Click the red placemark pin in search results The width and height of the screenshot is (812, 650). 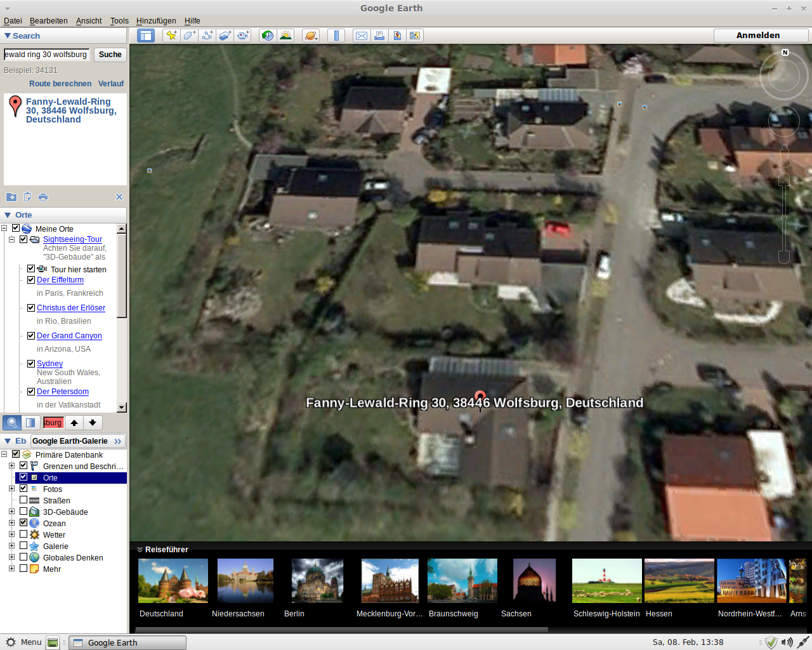[15, 106]
